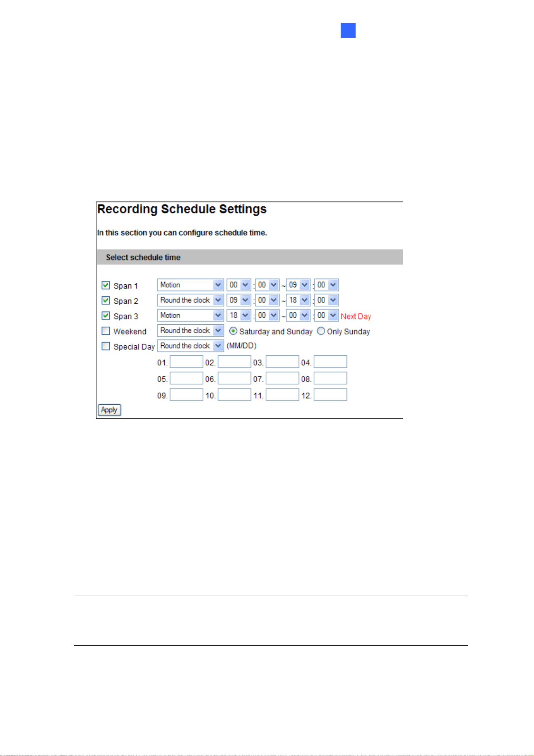This screenshot has width=534, height=756.
Task: Click the red Next Day label
Action: (356, 316)
